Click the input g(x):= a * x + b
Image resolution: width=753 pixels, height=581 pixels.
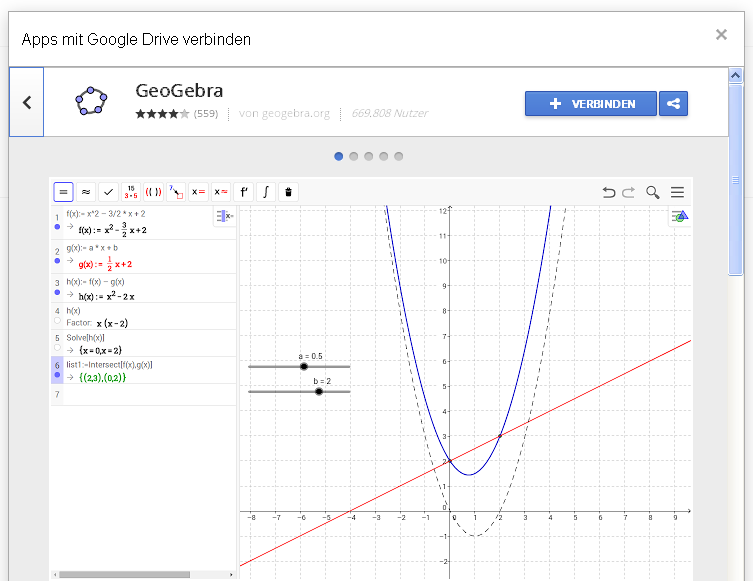pyautogui.click(x=92, y=248)
